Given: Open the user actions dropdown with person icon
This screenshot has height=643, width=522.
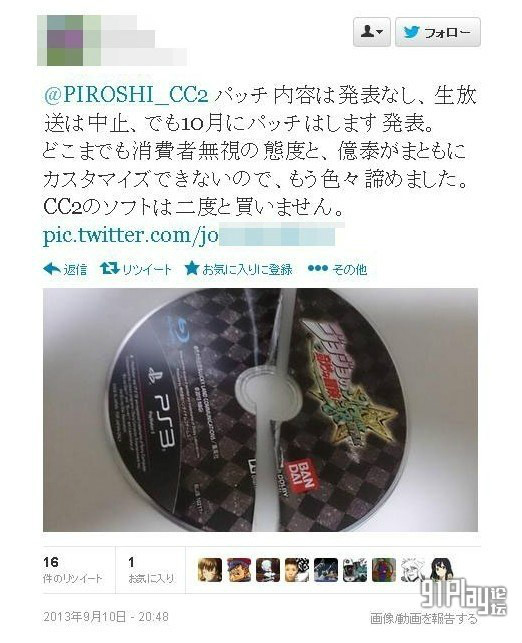Looking at the screenshot, I should tap(372, 32).
